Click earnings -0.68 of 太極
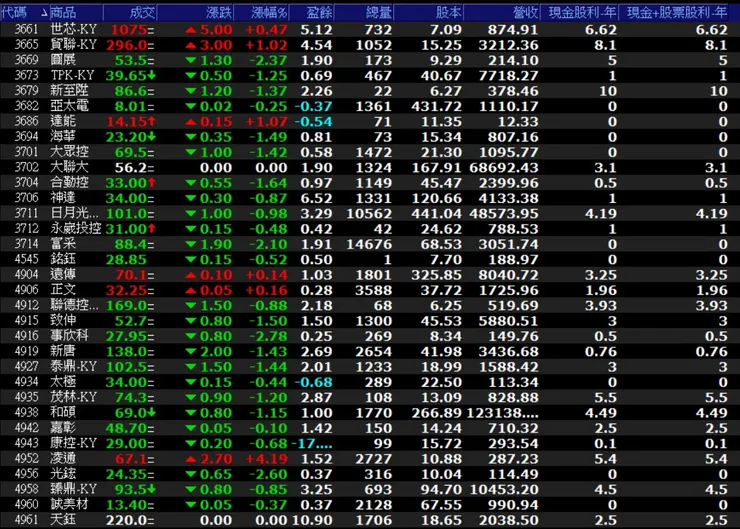This screenshot has width=740, height=529. [x=313, y=382]
